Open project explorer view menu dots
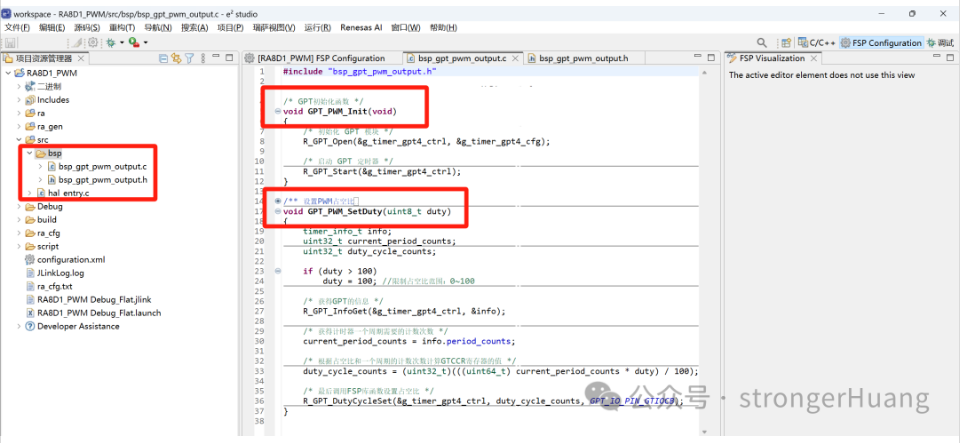Screen dimensions: 960x443 point(202,58)
